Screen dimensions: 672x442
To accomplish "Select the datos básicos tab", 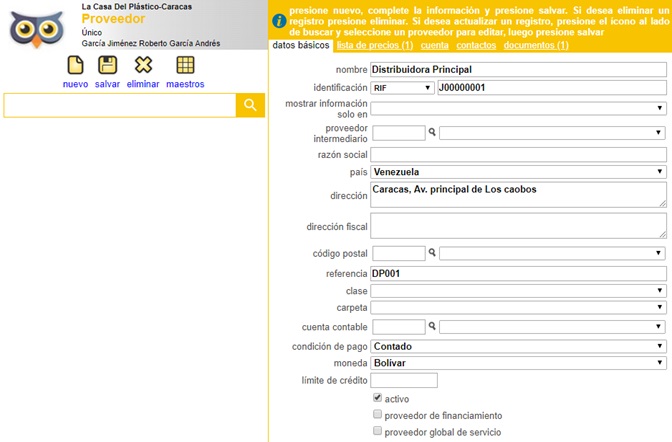I will [301, 45].
